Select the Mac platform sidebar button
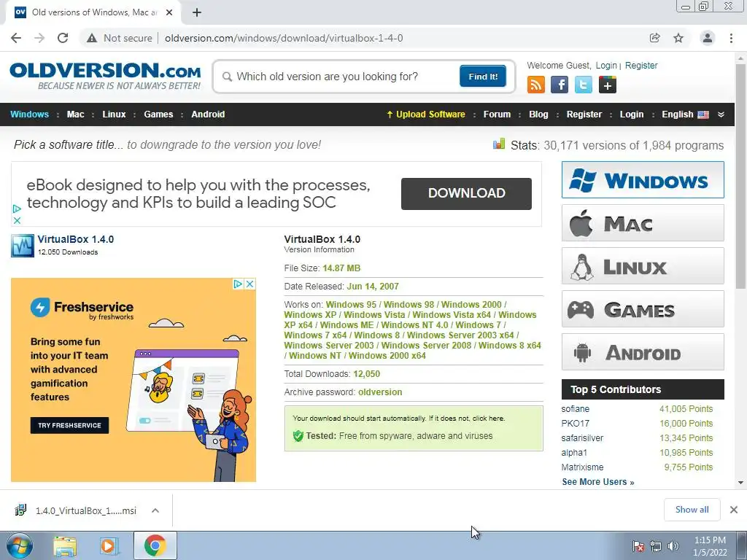Screen dimensions: 747x560 coord(643,223)
